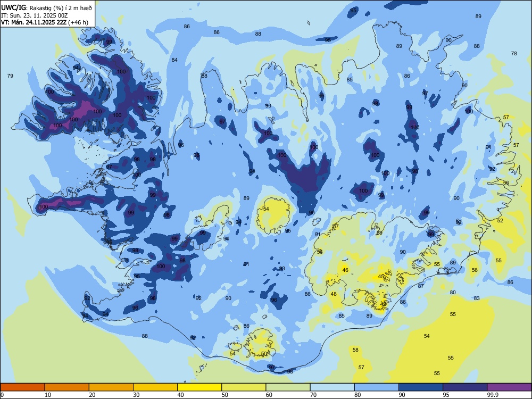The image size is (532, 399).
Task: Click the map value '93' in the north
Action: pos(268,105)
